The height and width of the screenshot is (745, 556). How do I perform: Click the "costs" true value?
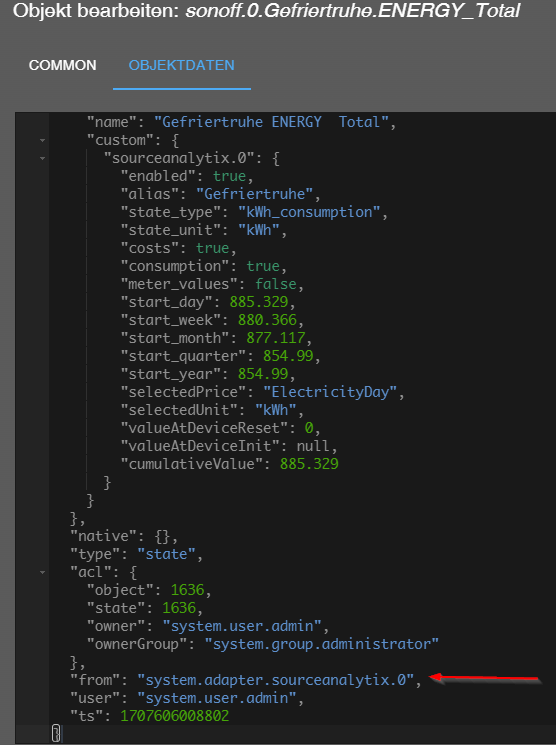212,248
